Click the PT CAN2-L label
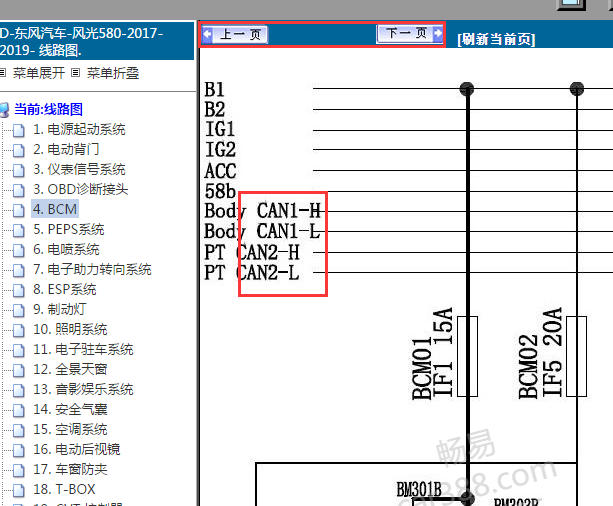Screen dimensions: 613x506 coord(252,273)
